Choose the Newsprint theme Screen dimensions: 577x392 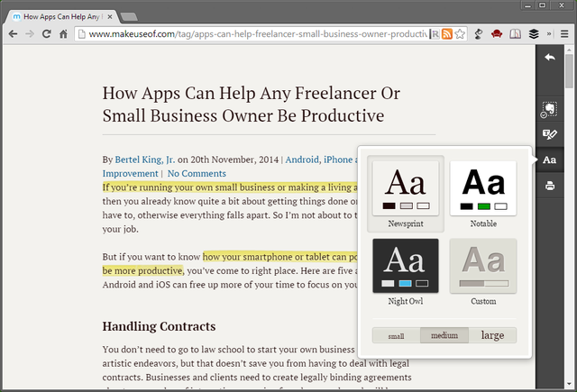(406, 195)
